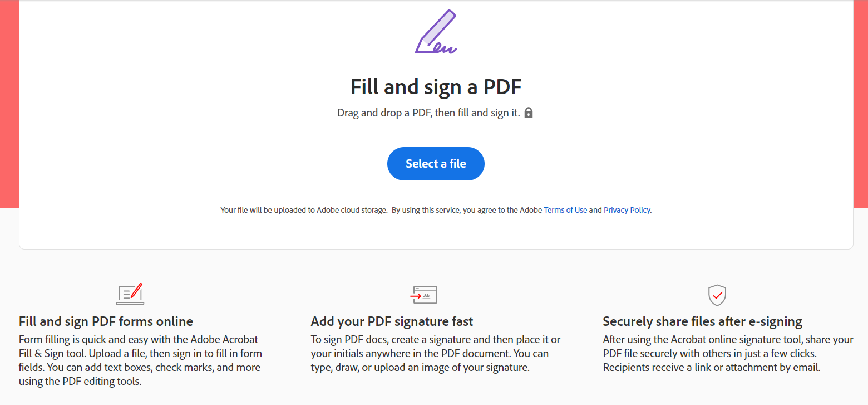Screen dimensions: 868x405
Task: Click the laptop with red pen icon
Action: [130, 295]
